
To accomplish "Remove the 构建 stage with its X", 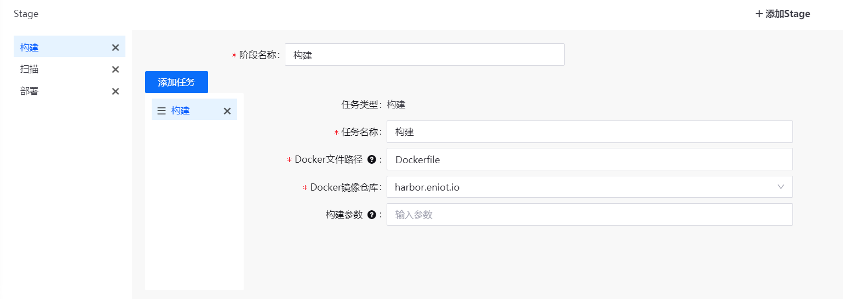I will coord(116,48).
